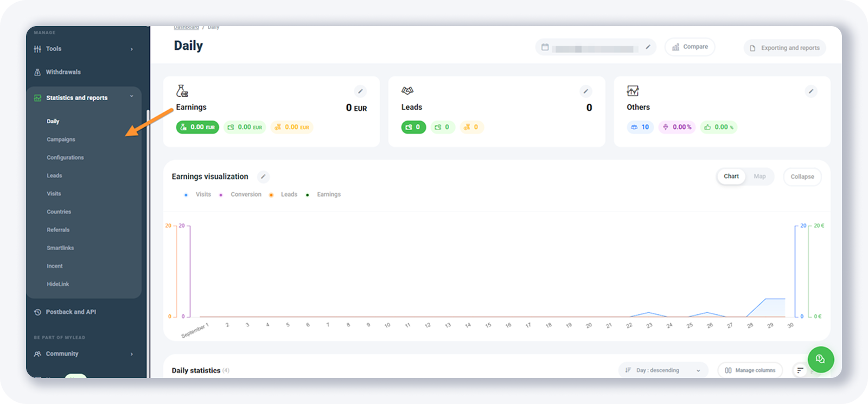Image resolution: width=868 pixels, height=404 pixels.
Task: Click the pencil icon in date range field
Action: 648,47
